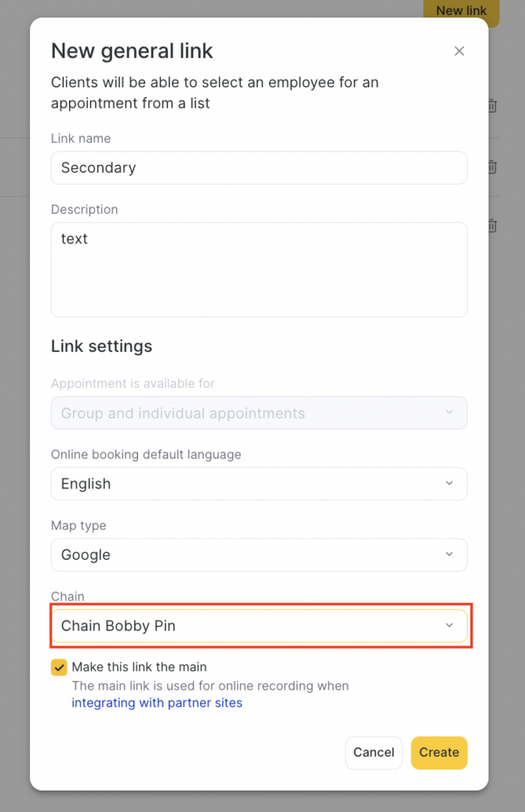525x812 pixels.
Task: Click the chevron in the disabled appointments field
Action: coord(450,413)
